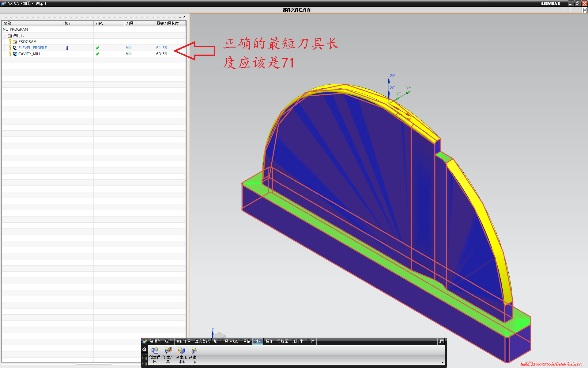Click the yellow status bulb beside PROGRAM
Image resolution: width=588 pixels, height=368 pixels.
click(10, 41)
